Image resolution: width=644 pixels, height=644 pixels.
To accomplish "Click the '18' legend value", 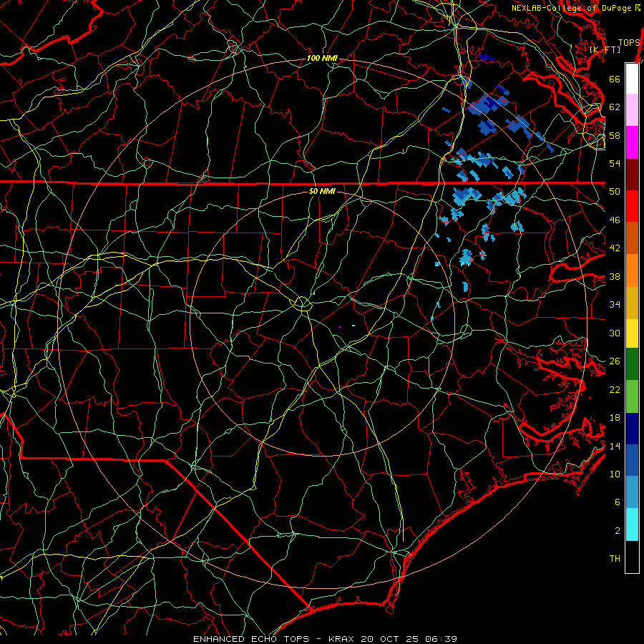I will [615, 417].
